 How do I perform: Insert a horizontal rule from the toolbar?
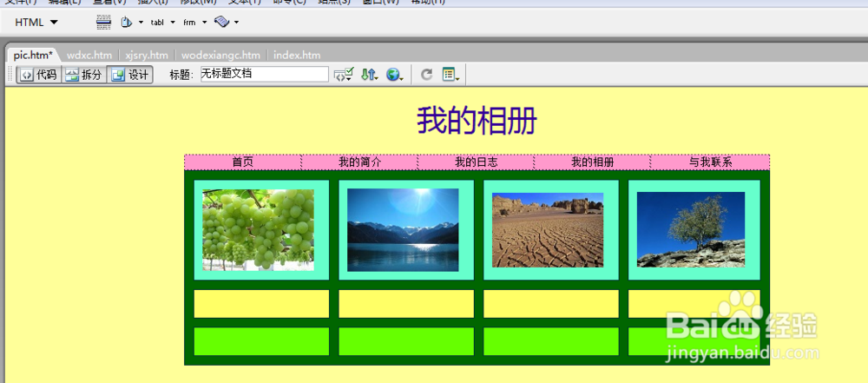coord(103,23)
